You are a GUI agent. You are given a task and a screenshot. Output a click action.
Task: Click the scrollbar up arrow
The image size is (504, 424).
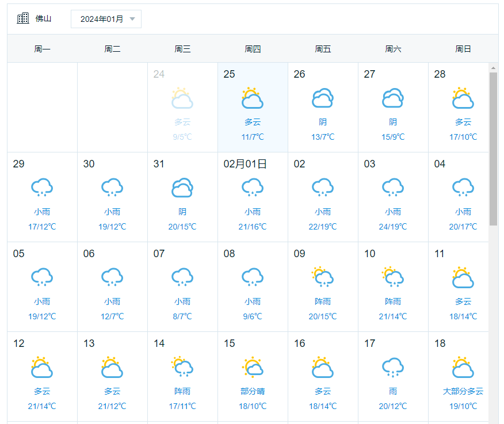pyautogui.click(x=493, y=68)
